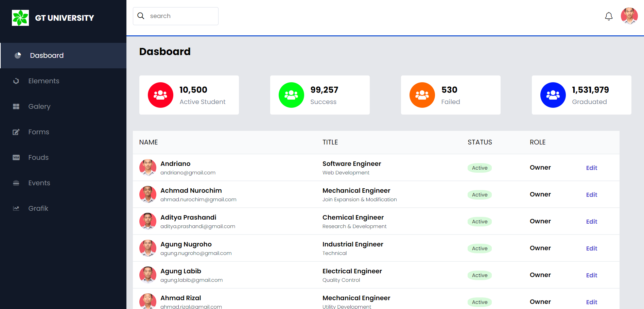Edit the Aditya Prashandi row
Screen dimensions: 644x309
pyautogui.click(x=591, y=222)
